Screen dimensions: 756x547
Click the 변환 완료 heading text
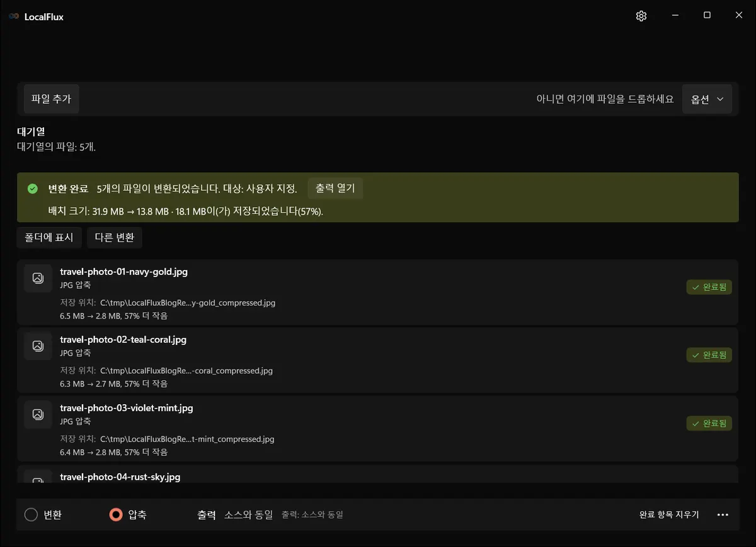[68, 189]
